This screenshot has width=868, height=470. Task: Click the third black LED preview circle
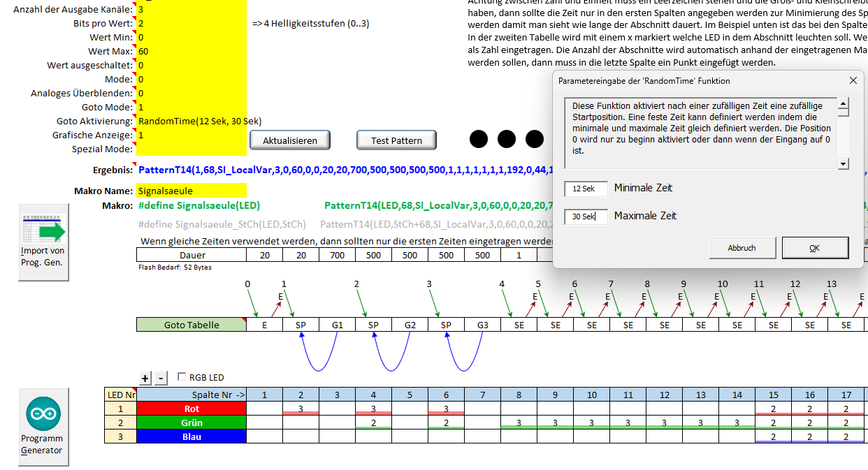535,139
